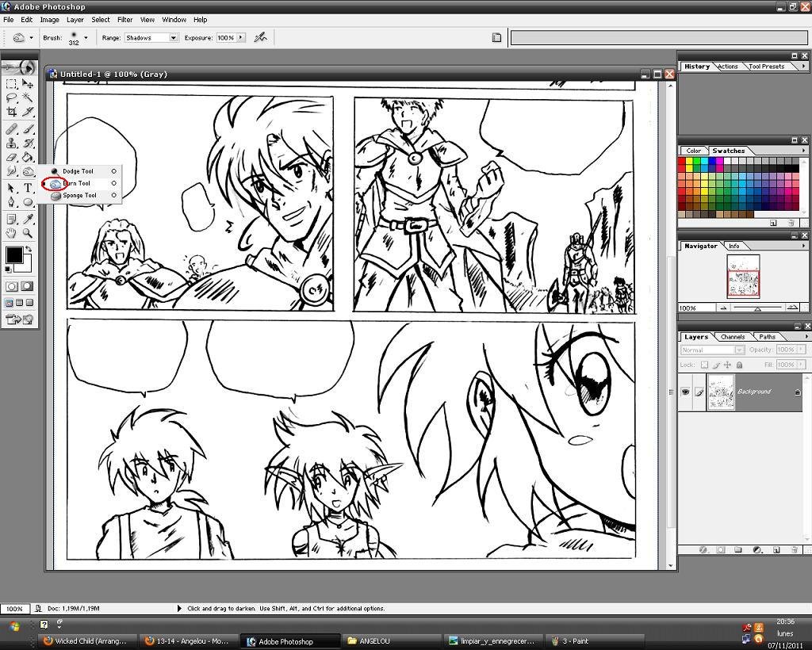Select the Crop tool
The height and width of the screenshot is (650, 812).
click(x=12, y=112)
